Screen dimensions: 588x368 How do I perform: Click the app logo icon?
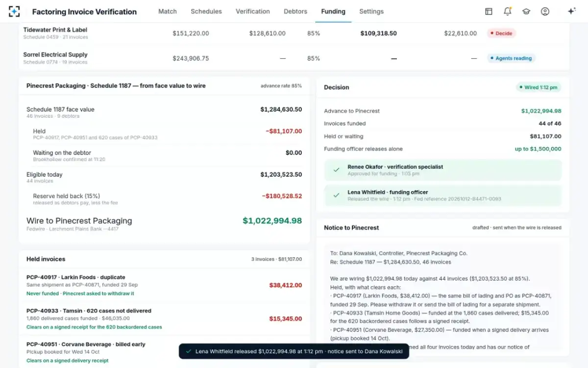pyautogui.click(x=15, y=11)
